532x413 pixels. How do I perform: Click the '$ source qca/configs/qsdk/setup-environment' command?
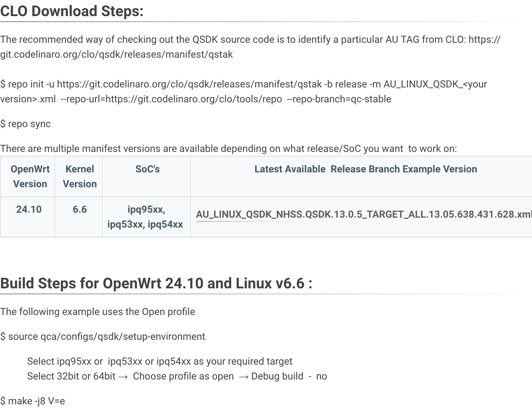[103, 336]
